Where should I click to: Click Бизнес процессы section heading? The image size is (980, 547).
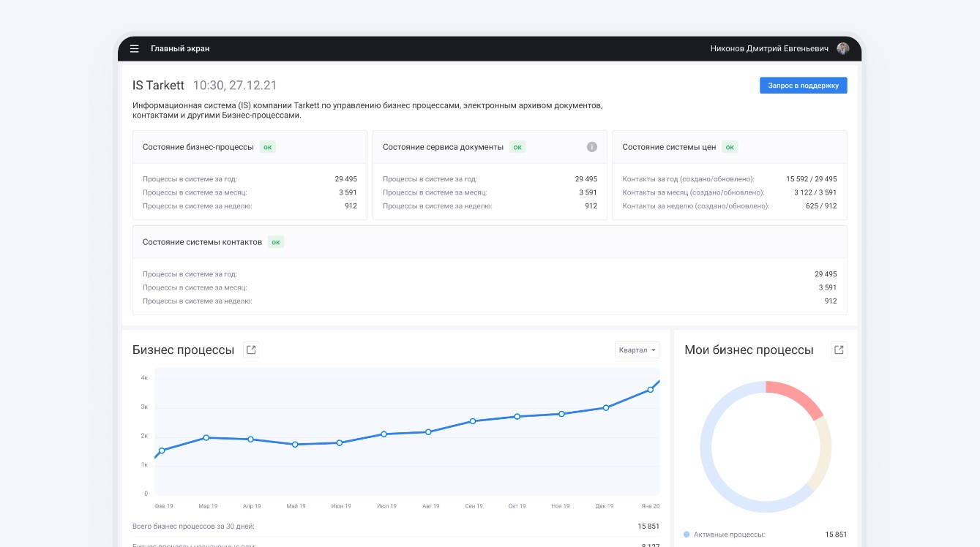(183, 350)
